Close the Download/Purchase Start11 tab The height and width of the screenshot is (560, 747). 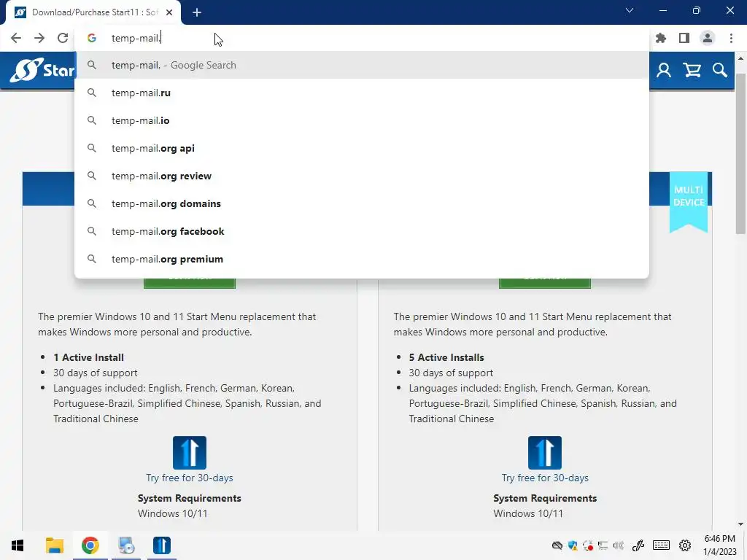(x=169, y=12)
